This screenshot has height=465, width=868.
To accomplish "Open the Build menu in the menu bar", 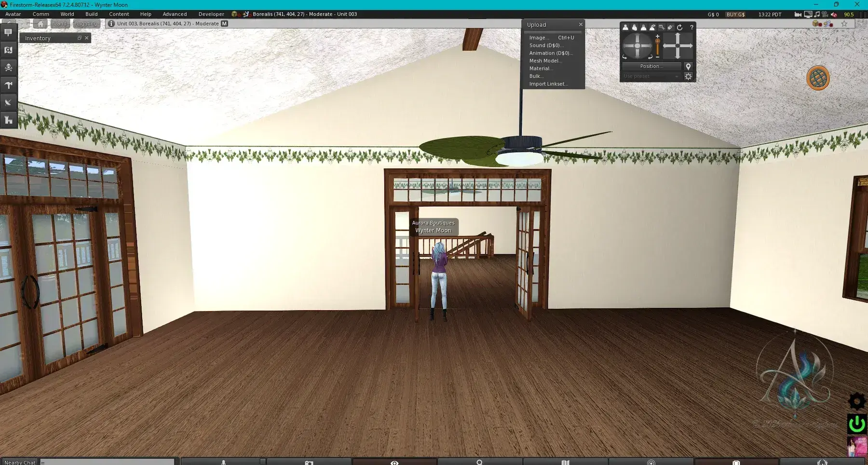I will (x=91, y=14).
